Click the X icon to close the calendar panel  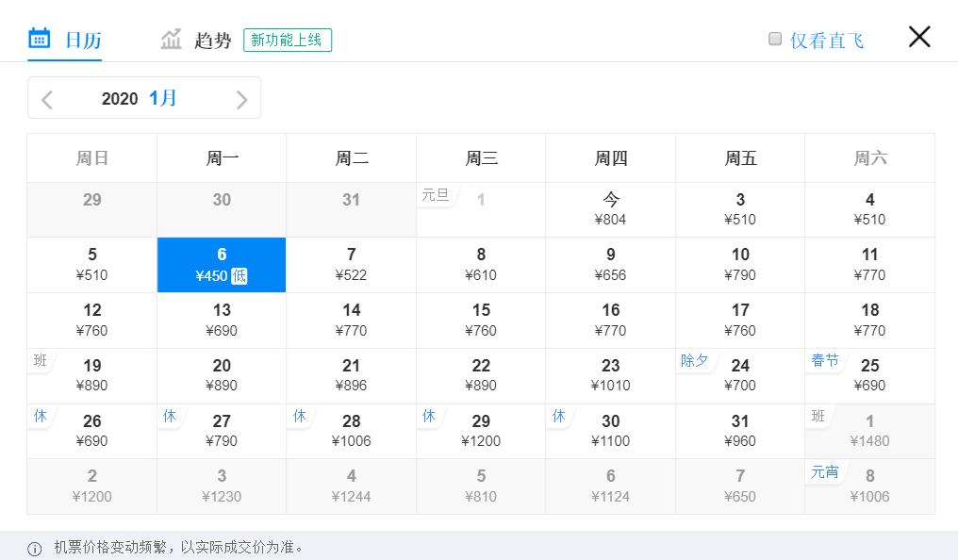point(918,37)
